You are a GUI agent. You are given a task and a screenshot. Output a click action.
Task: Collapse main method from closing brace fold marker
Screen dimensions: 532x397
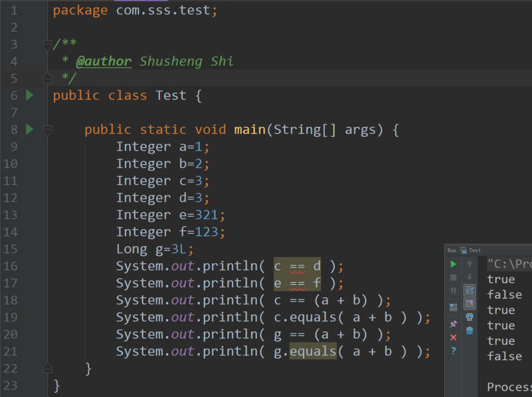click(x=48, y=368)
